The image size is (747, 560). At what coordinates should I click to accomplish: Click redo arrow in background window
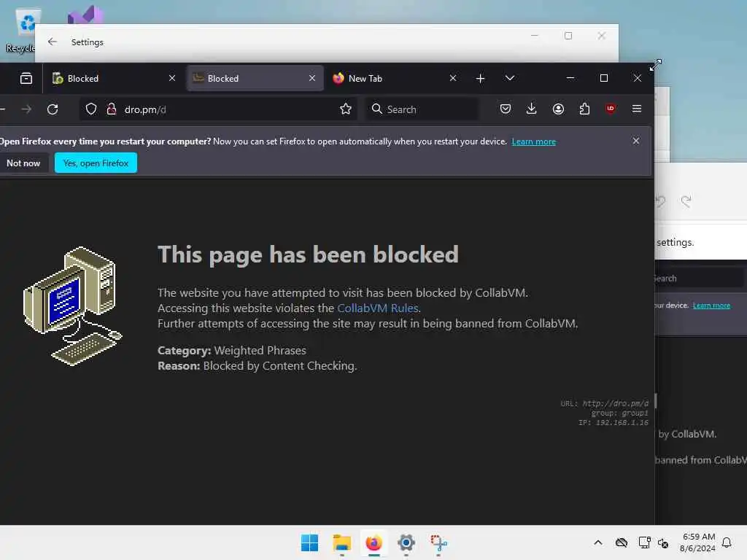click(686, 201)
